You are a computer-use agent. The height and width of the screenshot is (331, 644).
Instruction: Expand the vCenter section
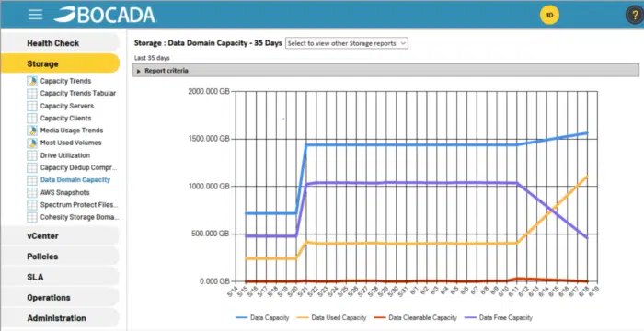pos(60,236)
